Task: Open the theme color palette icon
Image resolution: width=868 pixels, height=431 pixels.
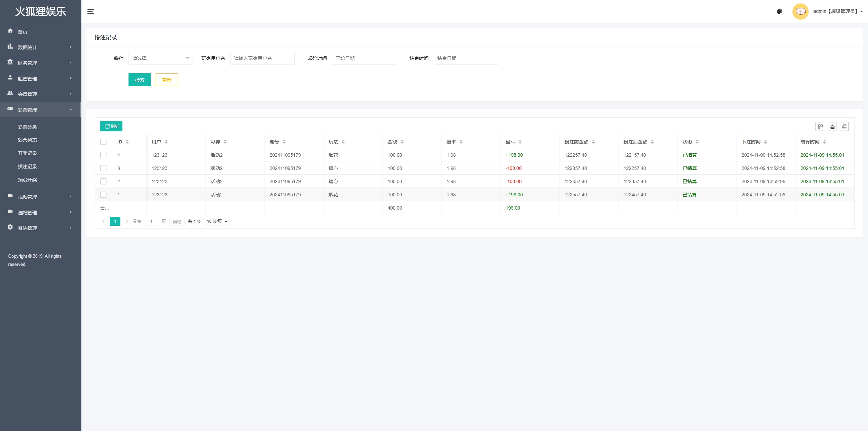Action: (780, 12)
